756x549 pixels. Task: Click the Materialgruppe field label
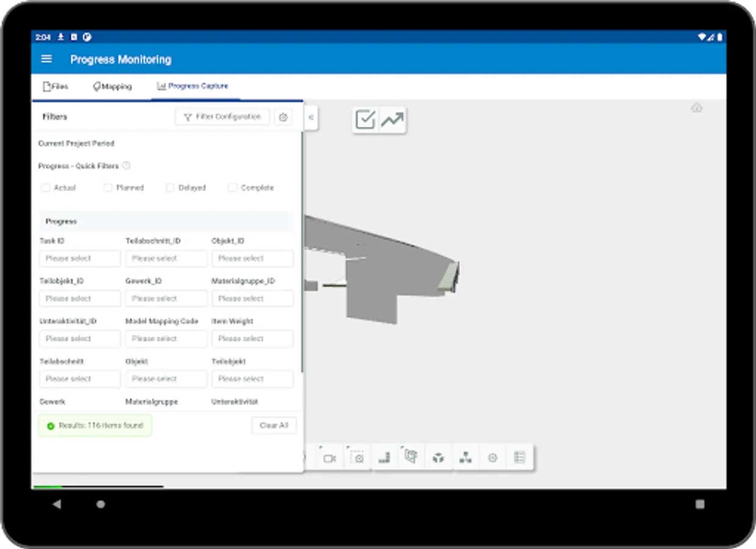point(151,402)
